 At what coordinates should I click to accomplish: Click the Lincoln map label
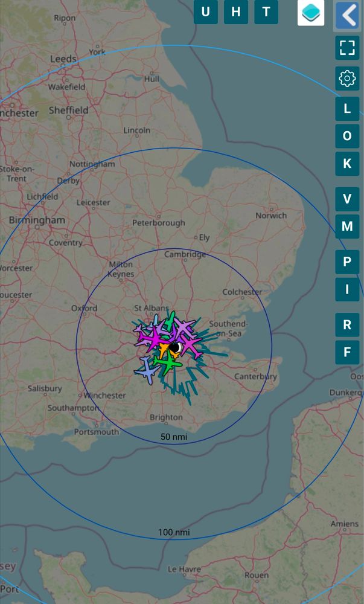pos(137,130)
